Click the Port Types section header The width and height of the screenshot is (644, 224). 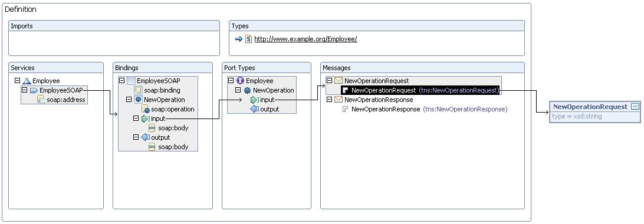pos(267,67)
